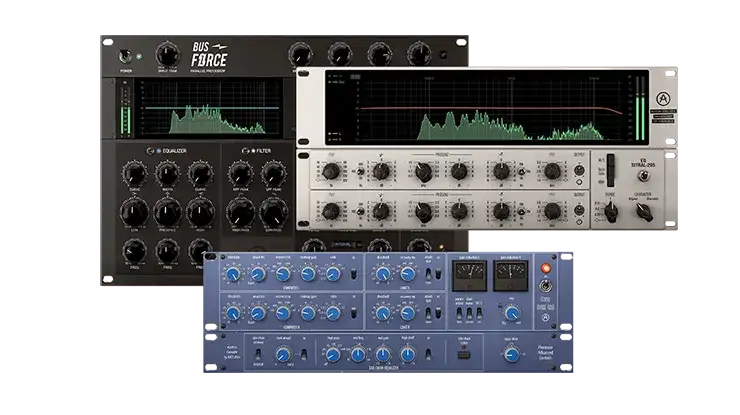
Task: Click the Compressor II threshold knob
Action: pos(233,313)
